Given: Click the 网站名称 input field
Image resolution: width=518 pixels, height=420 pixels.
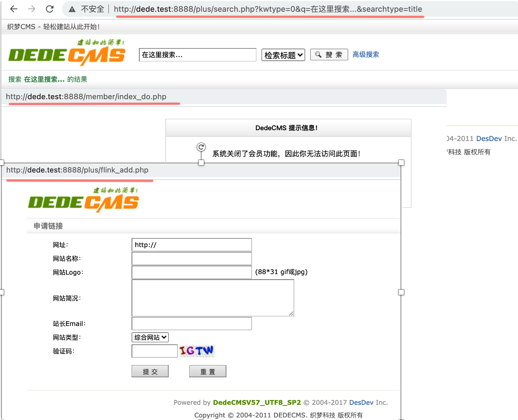Looking at the screenshot, I should 192,259.
